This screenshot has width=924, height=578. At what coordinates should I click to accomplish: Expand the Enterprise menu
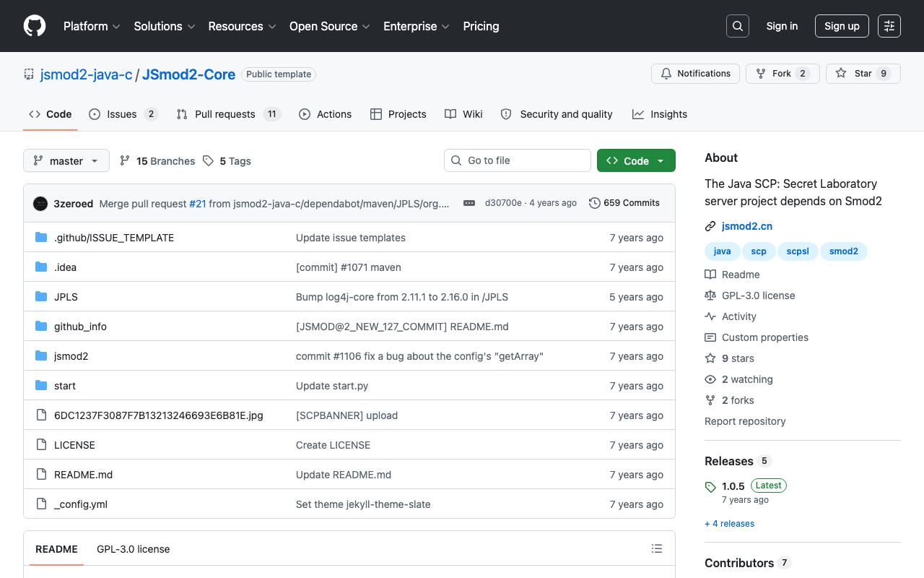click(x=417, y=26)
